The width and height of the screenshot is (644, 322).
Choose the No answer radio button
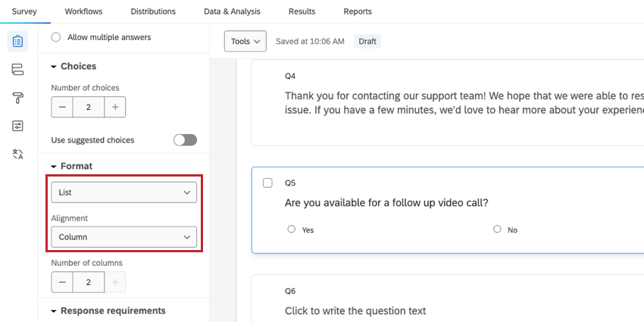(x=497, y=229)
